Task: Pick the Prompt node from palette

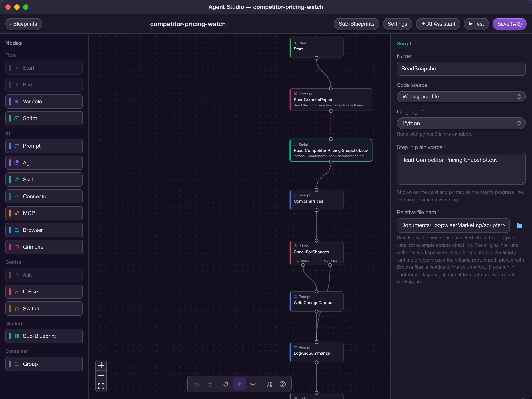Action: (x=44, y=146)
